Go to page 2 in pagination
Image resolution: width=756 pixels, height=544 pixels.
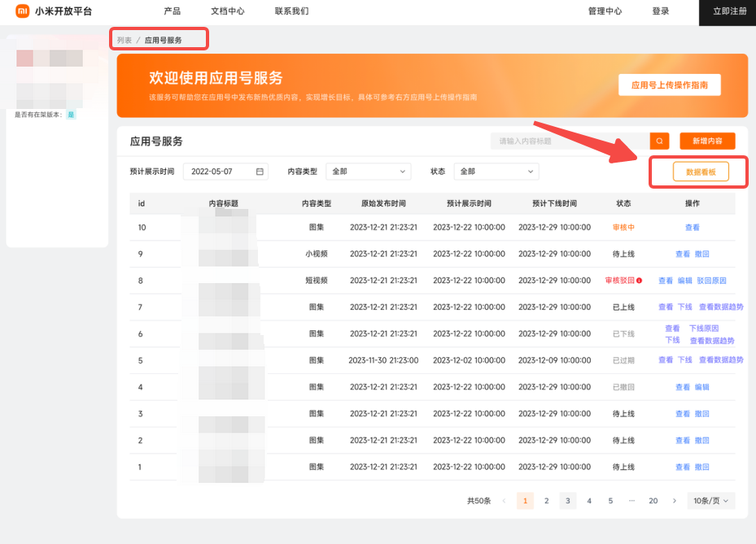546,501
